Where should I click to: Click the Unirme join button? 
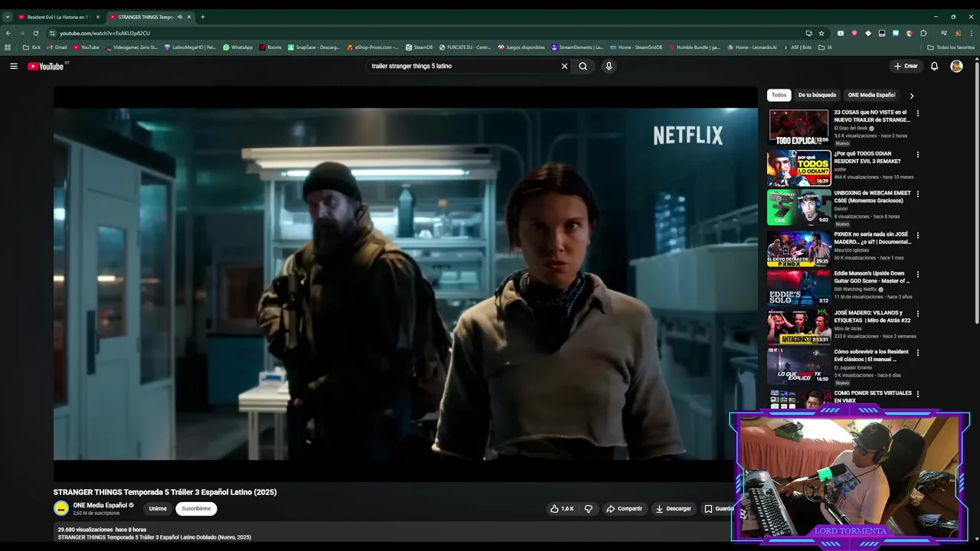[x=158, y=508]
